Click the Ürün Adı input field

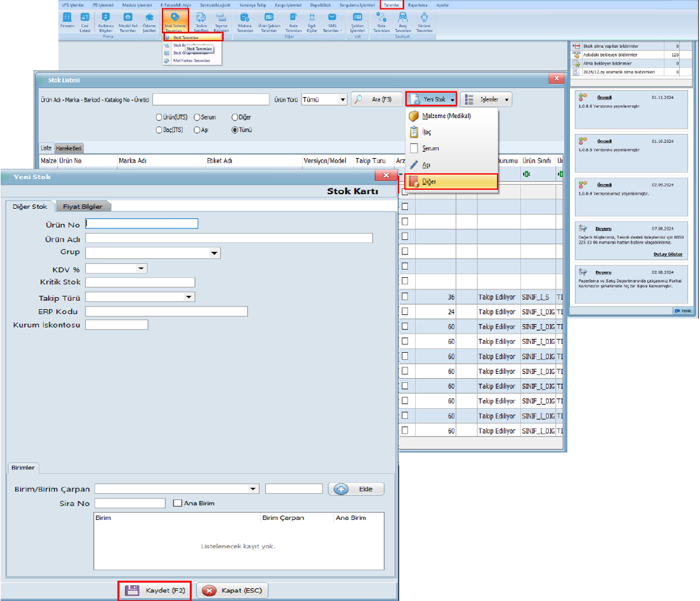[x=228, y=238]
